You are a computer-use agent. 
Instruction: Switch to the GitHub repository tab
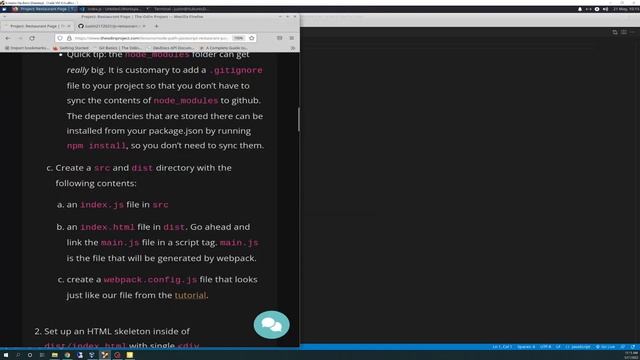click(111, 26)
